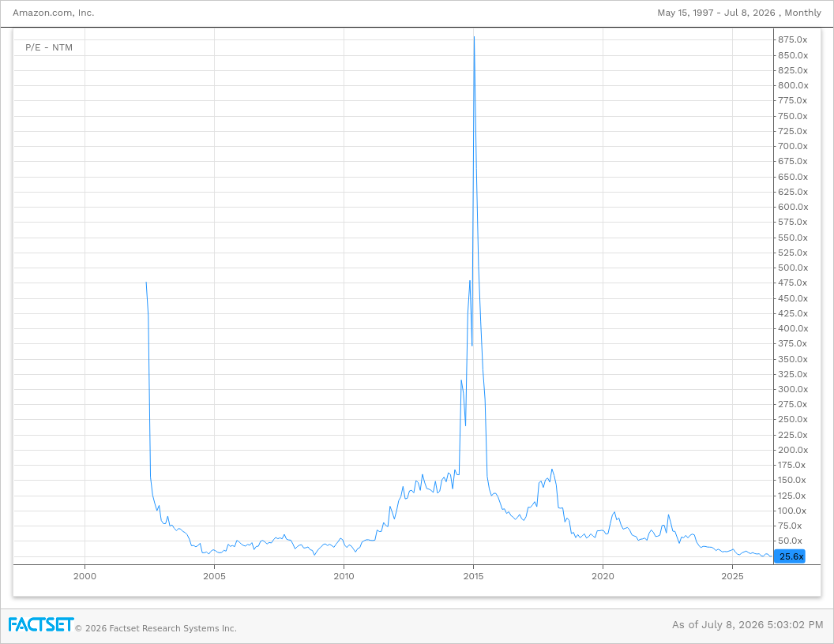Click the 50.0x y-axis label
This screenshot has width=834, height=644.
(791, 541)
